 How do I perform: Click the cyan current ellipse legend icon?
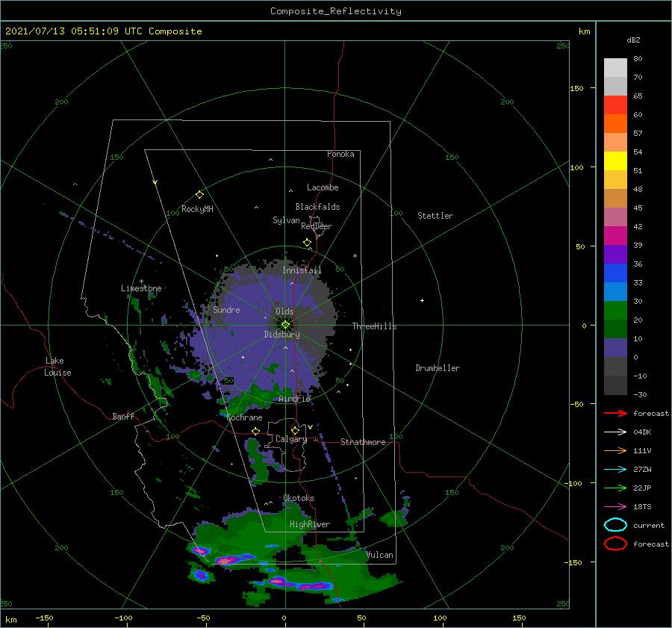pos(615,525)
